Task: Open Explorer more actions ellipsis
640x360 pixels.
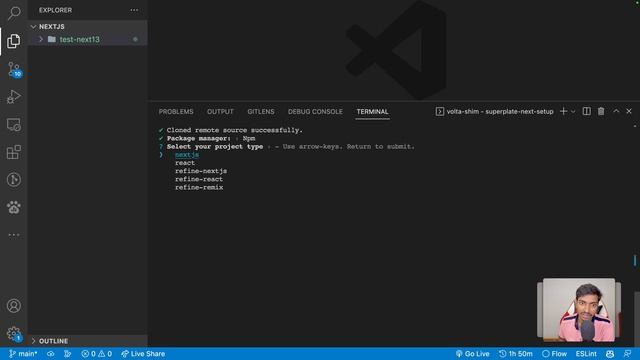Action: point(134,10)
